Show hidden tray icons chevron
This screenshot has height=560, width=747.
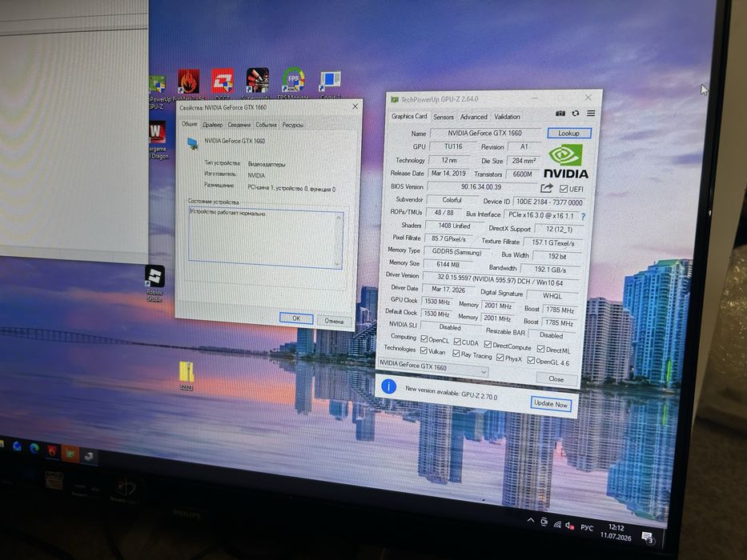531,521
